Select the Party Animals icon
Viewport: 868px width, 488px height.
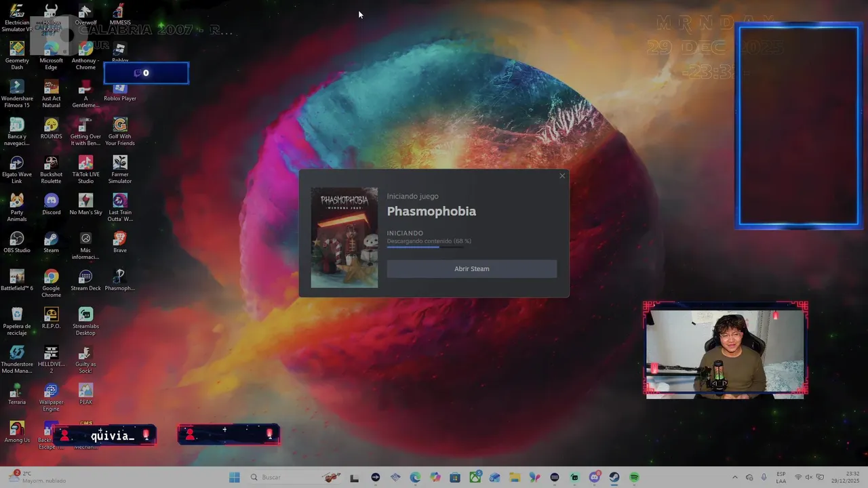(x=17, y=208)
